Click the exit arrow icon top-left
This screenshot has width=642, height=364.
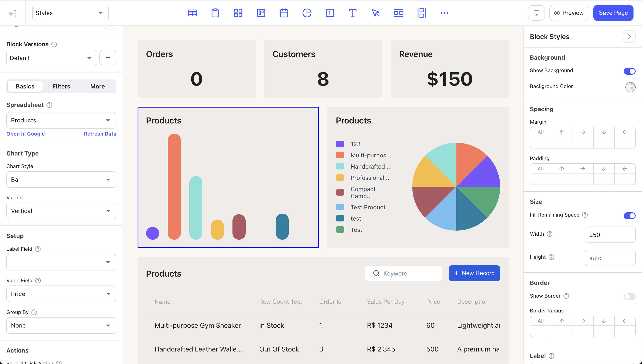coord(13,14)
